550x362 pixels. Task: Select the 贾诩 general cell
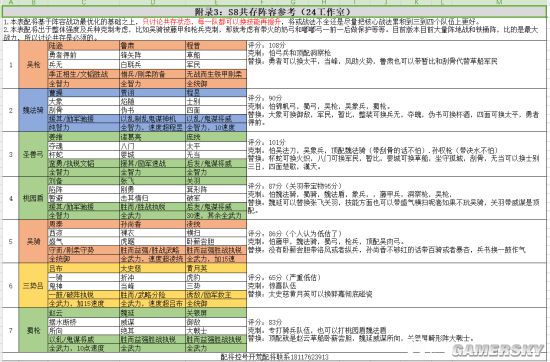tap(152, 93)
